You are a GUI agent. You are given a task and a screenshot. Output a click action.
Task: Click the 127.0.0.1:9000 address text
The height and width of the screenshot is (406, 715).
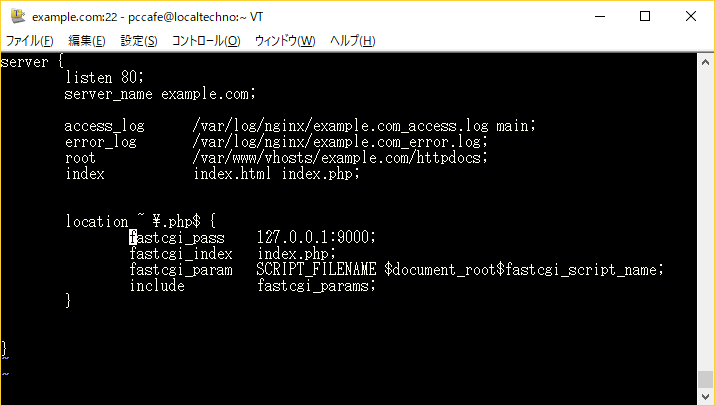tap(316, 237)
